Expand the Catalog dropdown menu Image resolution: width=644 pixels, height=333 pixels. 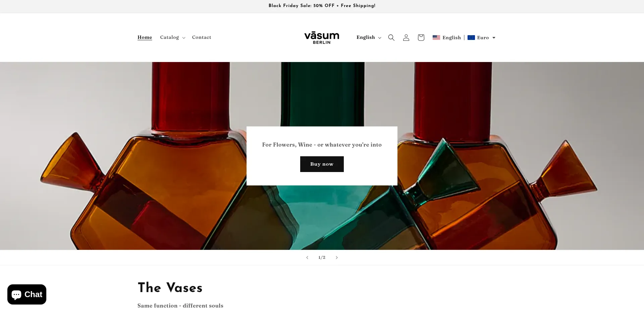(172, 37)
